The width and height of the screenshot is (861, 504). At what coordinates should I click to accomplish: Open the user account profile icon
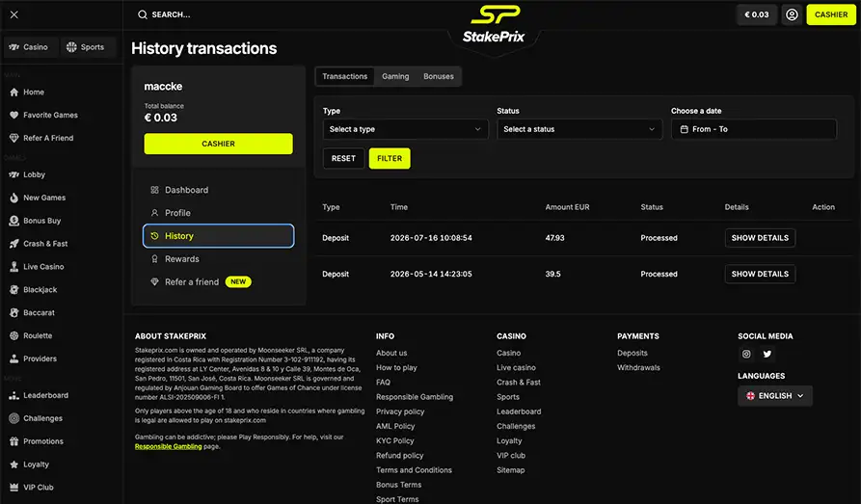792,14
